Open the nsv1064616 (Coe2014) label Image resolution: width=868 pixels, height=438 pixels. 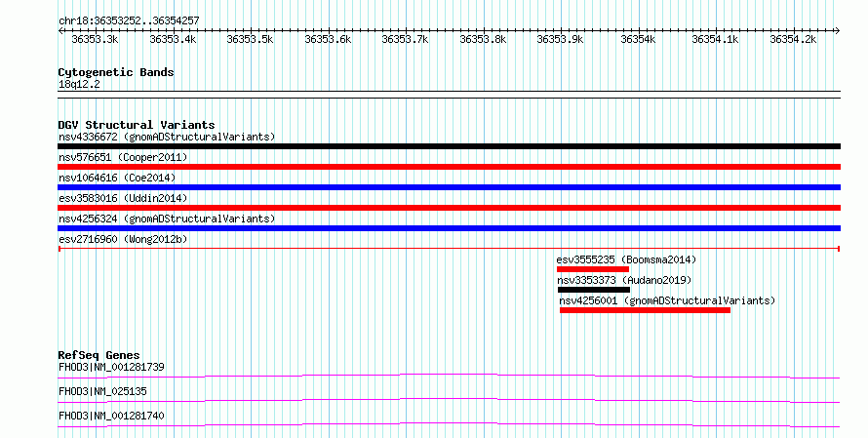pyautogui.click(x=117, y=178)
